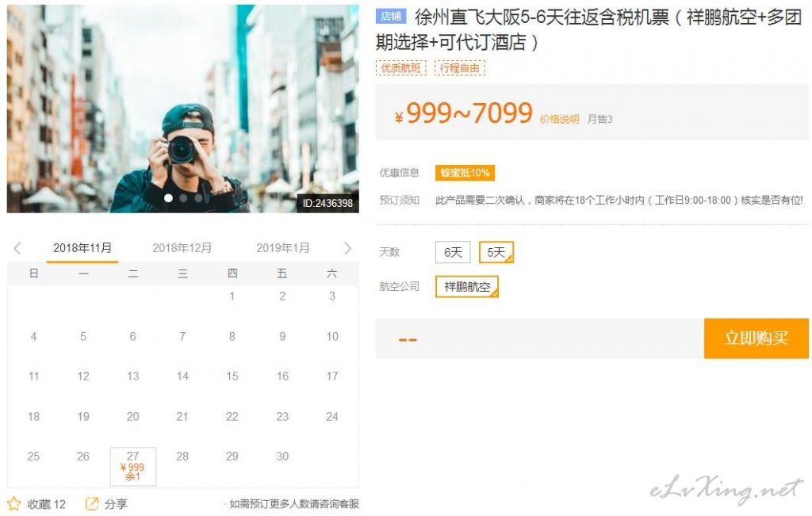This screenshot has height=516, width=812.
Task: Click calendar date 30
Action: click(x=282, y=457)
